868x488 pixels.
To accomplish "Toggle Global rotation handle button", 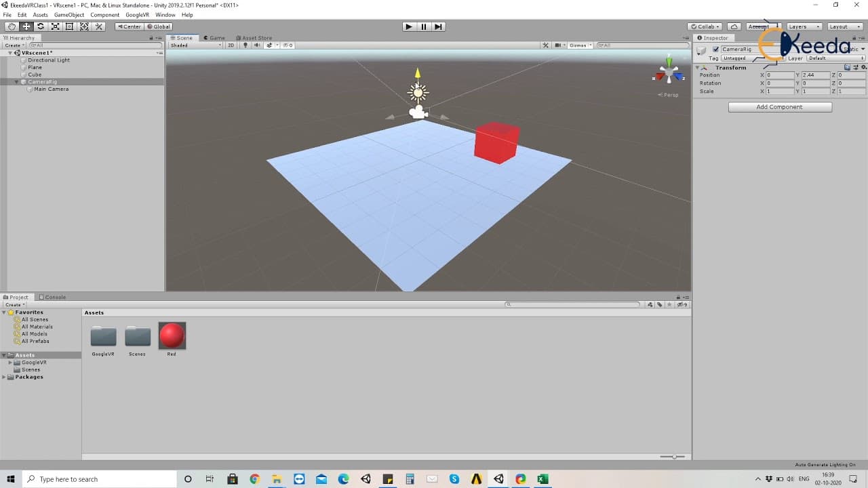I will pos(158,26).
